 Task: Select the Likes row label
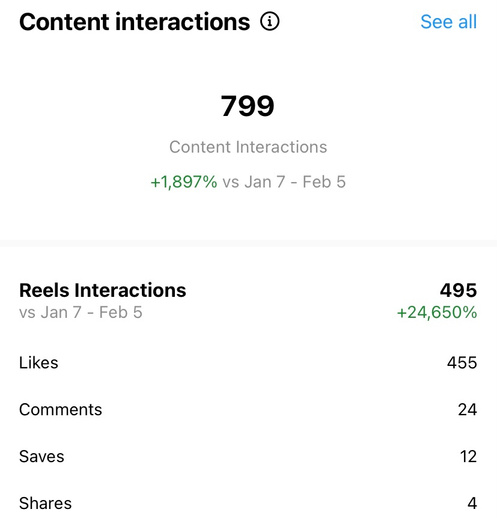click(x=39, y=363)
